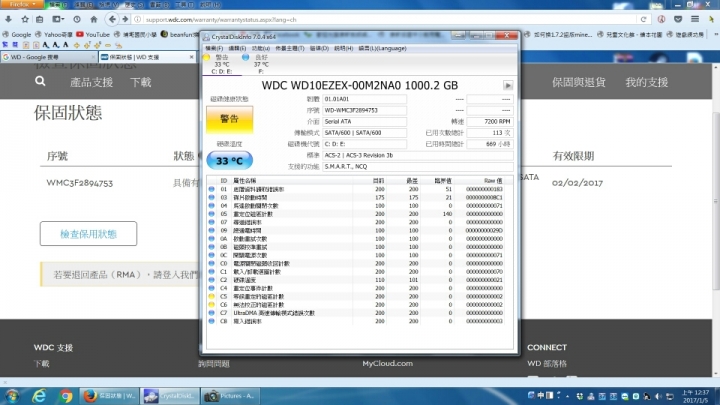
Task: Switch to Pictures taskbar button
Action: [x=230, y=395]
